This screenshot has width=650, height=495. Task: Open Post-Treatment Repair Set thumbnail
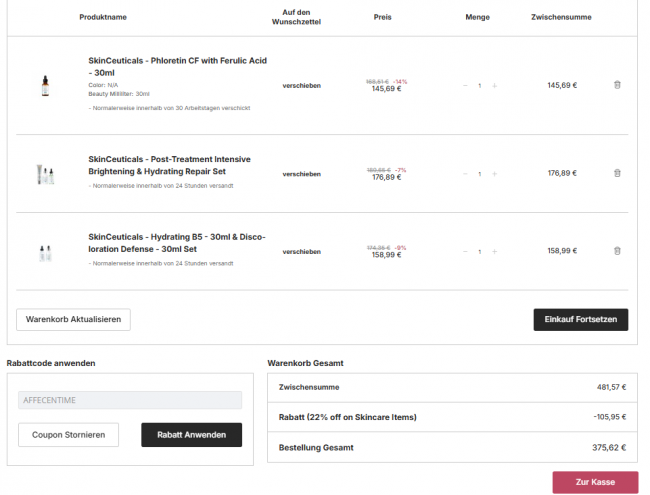tap(44, 173)
